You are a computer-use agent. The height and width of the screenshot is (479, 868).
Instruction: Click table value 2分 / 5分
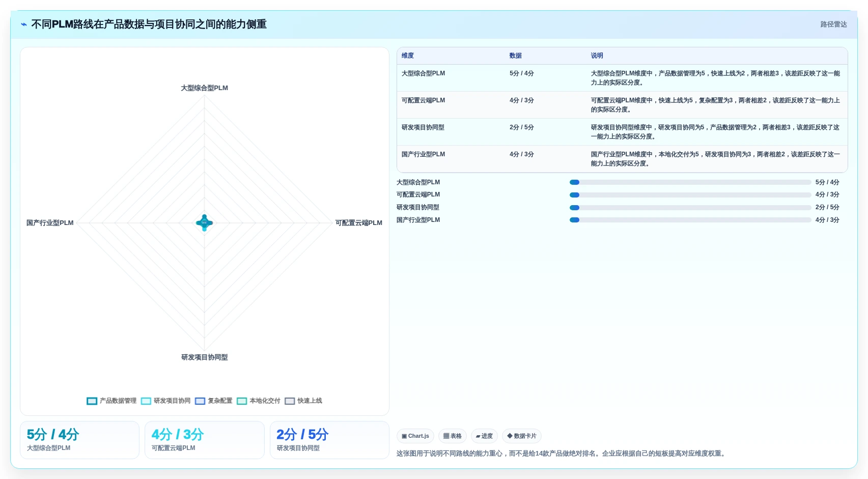point(522,127)
